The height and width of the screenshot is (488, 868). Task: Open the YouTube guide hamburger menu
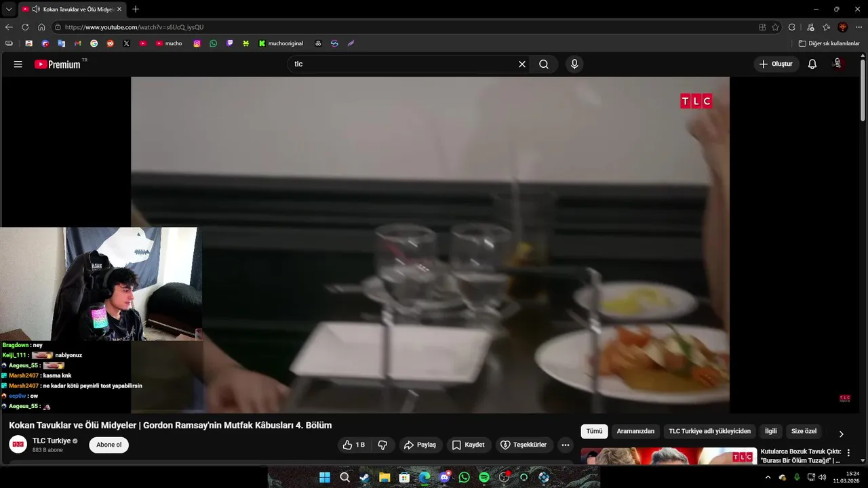[18, 64]
